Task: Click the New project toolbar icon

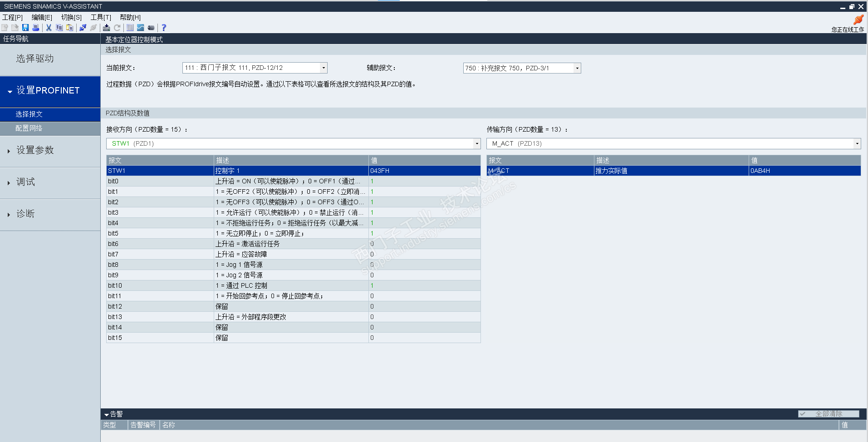Action: [x=5, y=28]
